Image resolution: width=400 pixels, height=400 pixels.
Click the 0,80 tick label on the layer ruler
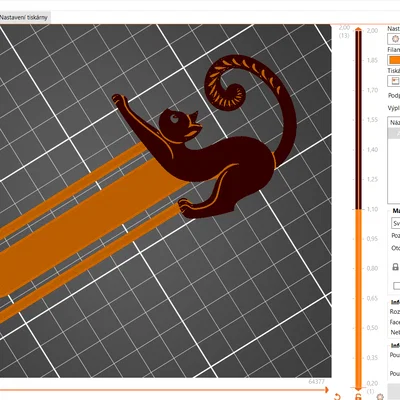[x=372, y=268]
